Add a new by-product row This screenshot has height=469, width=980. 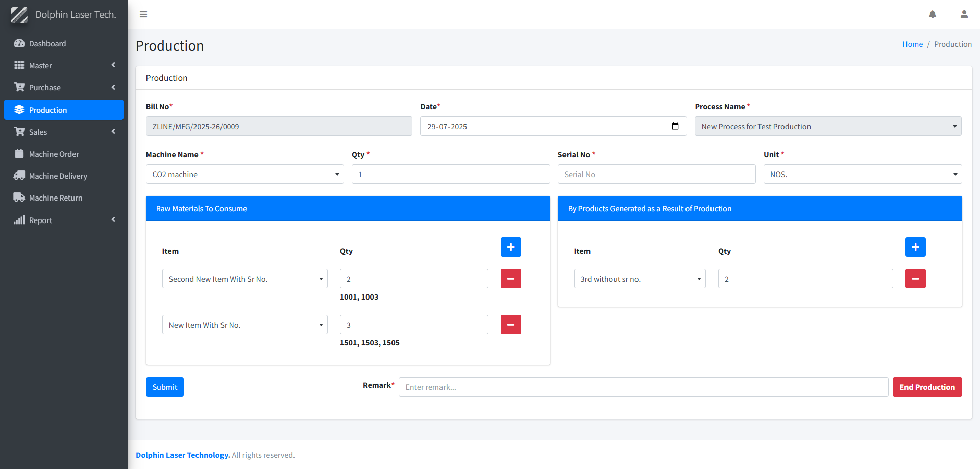click(915, 247)
